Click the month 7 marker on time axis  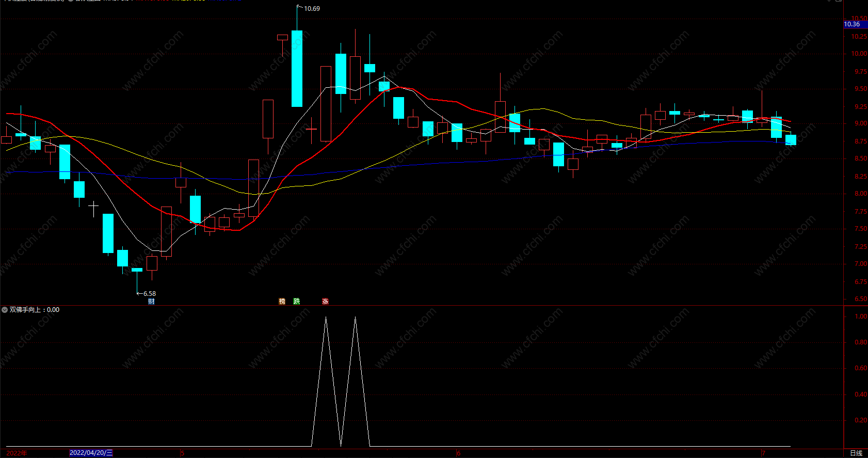tap(763, 453)
